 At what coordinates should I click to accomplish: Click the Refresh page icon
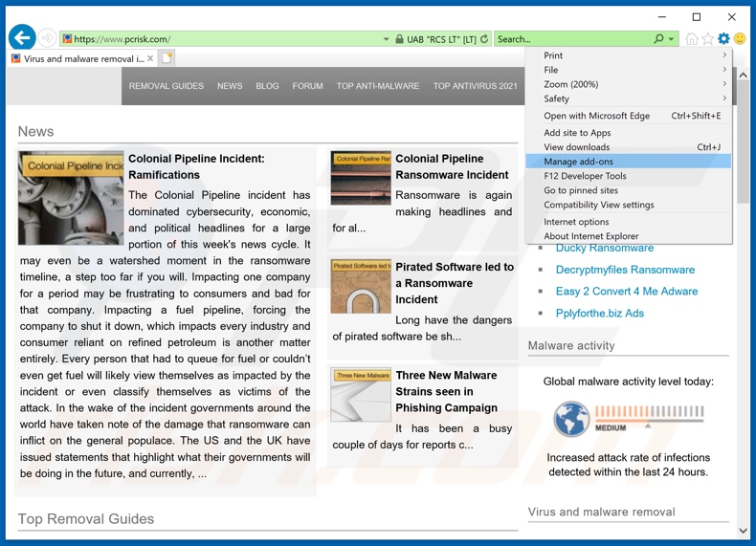(484, 39)
